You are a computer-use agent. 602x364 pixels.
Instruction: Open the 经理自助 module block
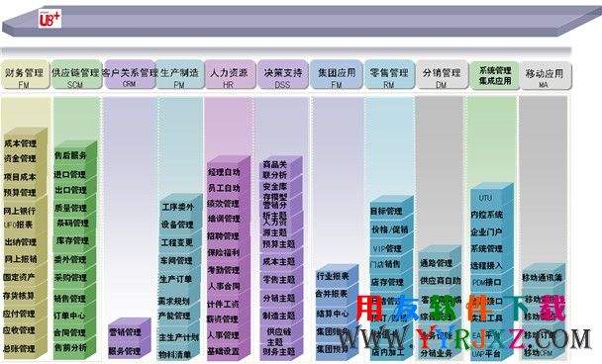[x=224, y=172]
